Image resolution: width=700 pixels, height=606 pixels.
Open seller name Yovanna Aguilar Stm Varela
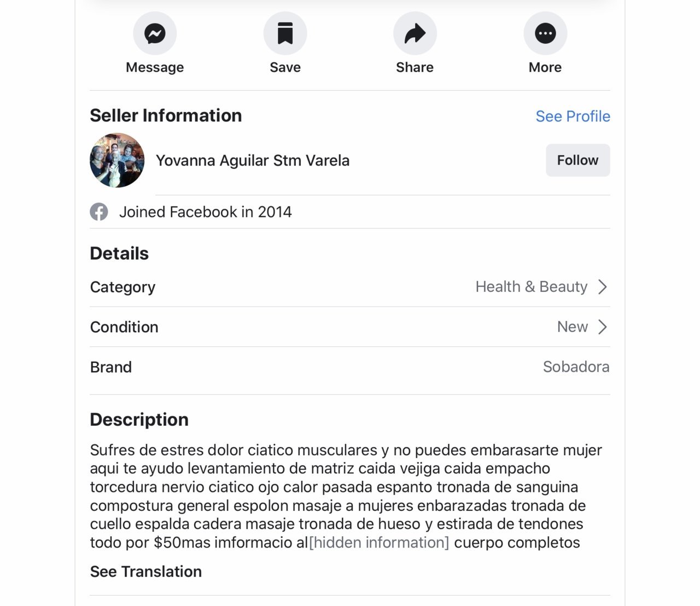tap(253, 161)
